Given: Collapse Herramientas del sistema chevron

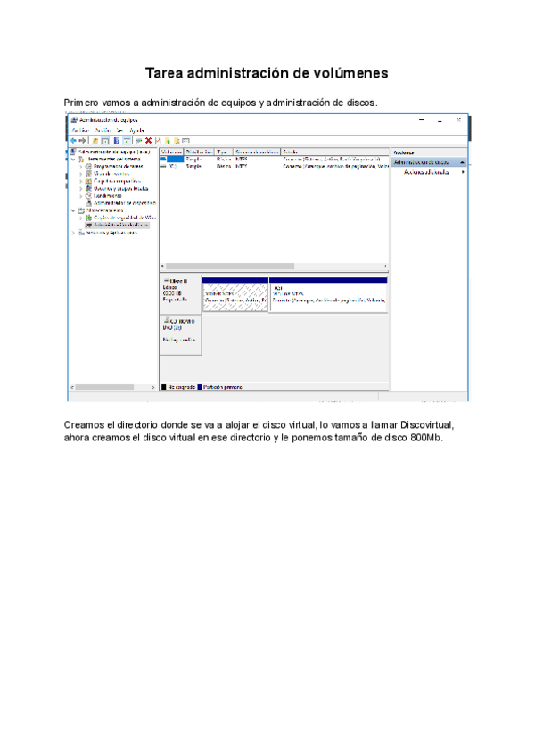Looking at the screenshot, I should point(73,159).
